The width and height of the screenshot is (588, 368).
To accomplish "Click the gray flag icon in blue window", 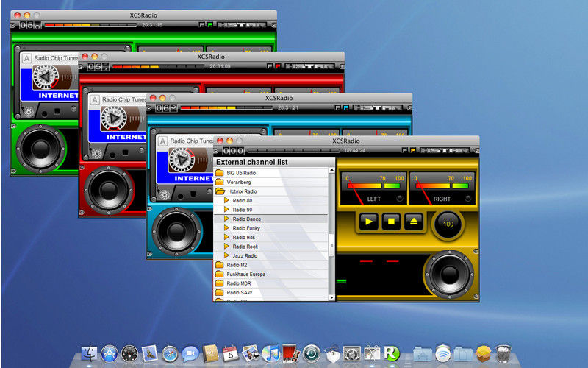I will click(x=337, y=107).
